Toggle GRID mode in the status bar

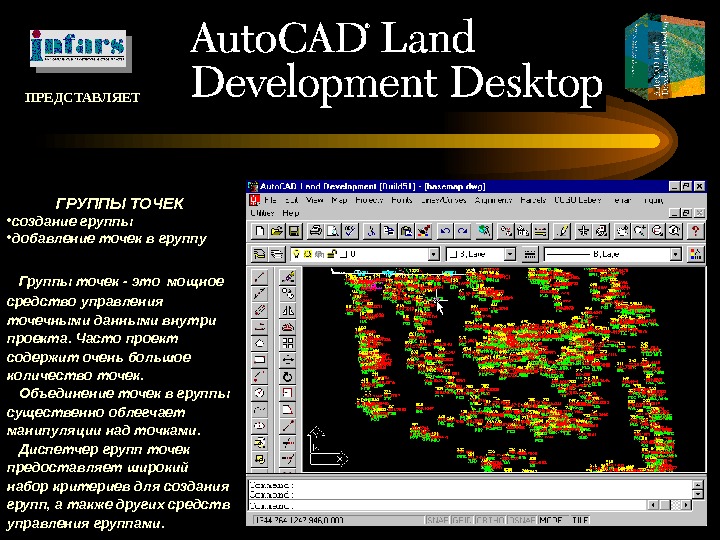[461, 520]
